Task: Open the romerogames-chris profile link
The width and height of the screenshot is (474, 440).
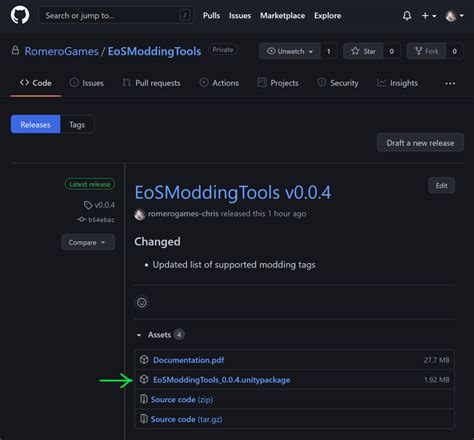Action: [183, 214]
